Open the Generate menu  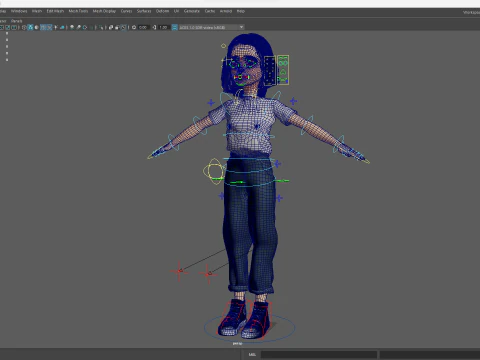click(192, 11)
